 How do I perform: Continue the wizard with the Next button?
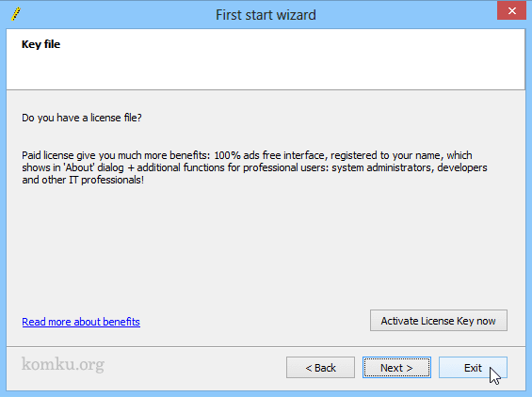point(396,368)
